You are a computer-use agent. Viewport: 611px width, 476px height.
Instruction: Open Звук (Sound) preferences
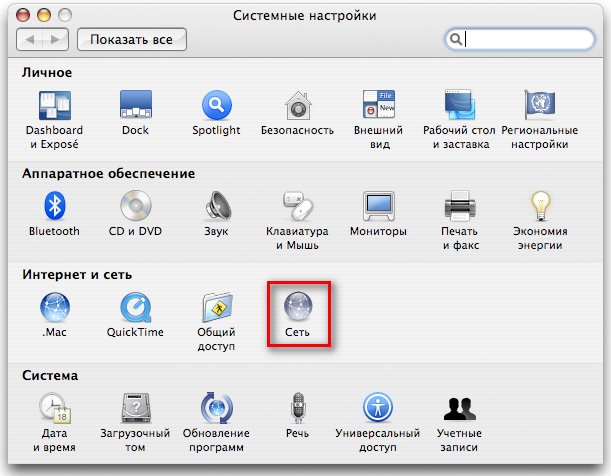click(216, 206)
